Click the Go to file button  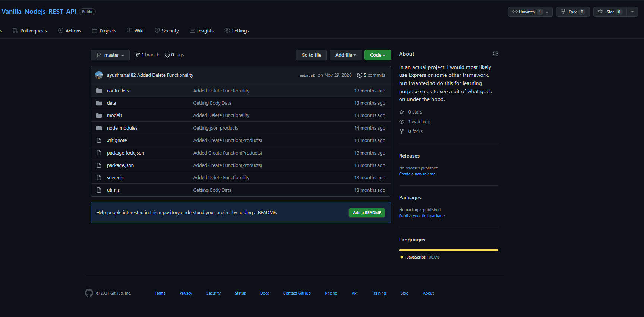click(x=311, y=55)
